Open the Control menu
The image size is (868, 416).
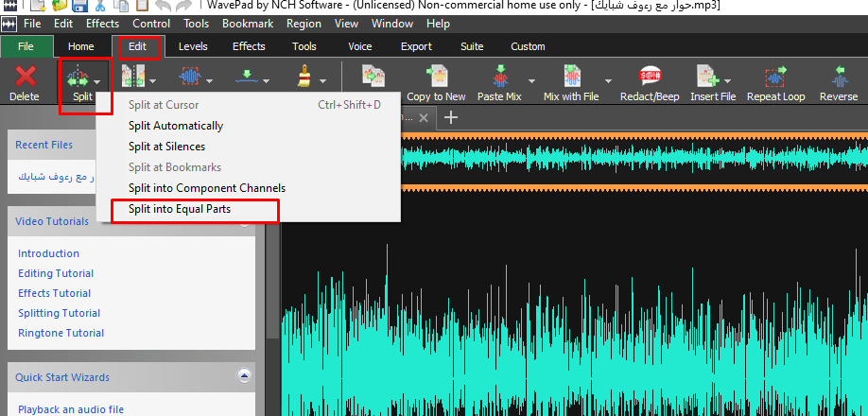click(x=151, y=24)
